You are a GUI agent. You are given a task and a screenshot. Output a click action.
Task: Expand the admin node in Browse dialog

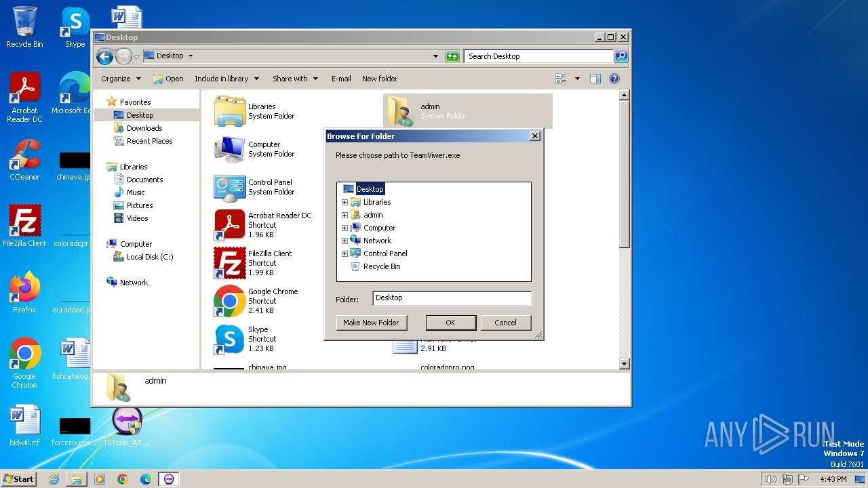pos(344,215)
